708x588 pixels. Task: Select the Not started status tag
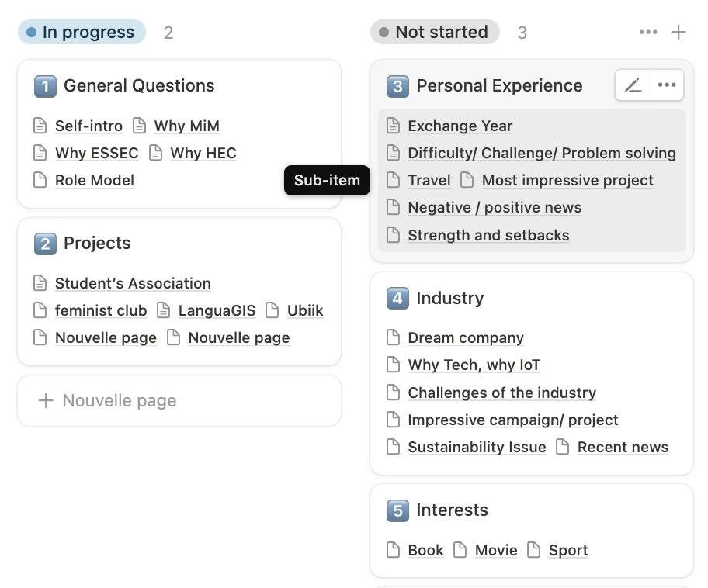[434, 32]
